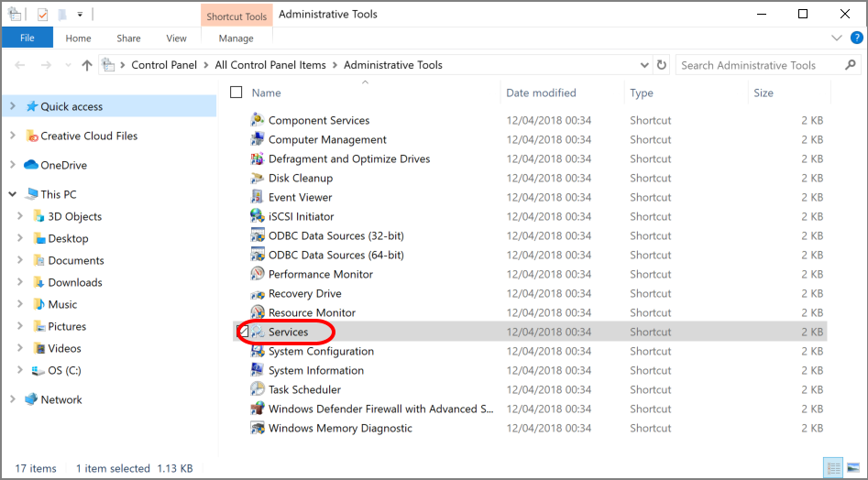Click the System Information icon
Screen dimensions: 868x480
click(x=258, y=370)
